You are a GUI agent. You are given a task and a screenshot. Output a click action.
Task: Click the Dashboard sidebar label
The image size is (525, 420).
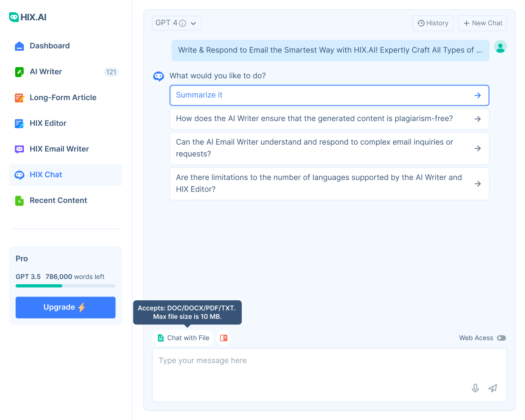tap(50, 46)
